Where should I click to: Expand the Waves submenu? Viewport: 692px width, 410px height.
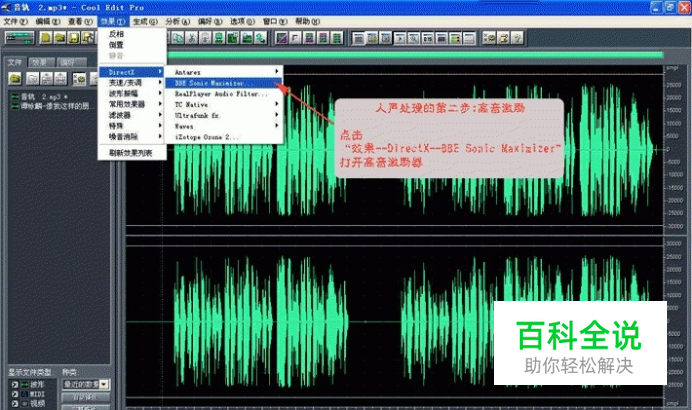224,126
